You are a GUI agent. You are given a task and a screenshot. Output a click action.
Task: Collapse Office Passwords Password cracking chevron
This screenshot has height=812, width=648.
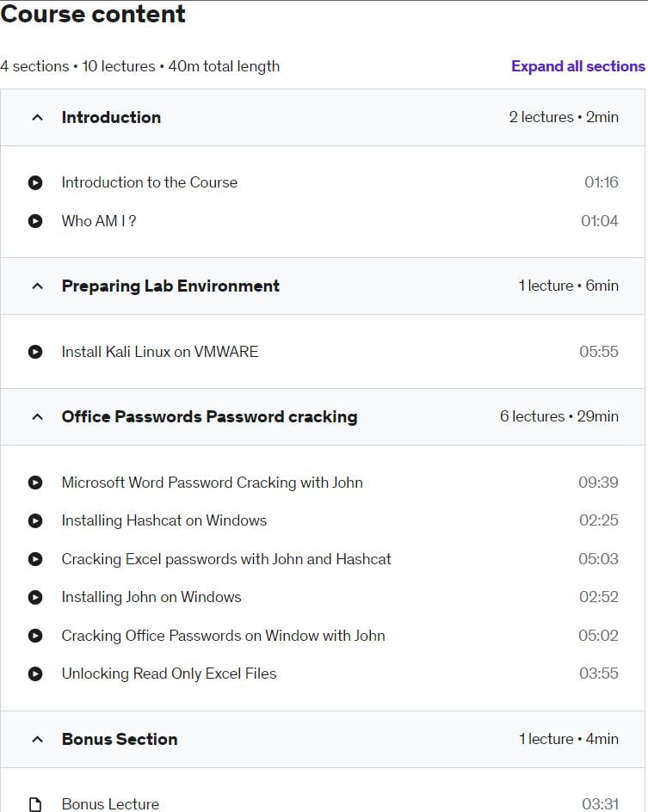tap(37, 417)
